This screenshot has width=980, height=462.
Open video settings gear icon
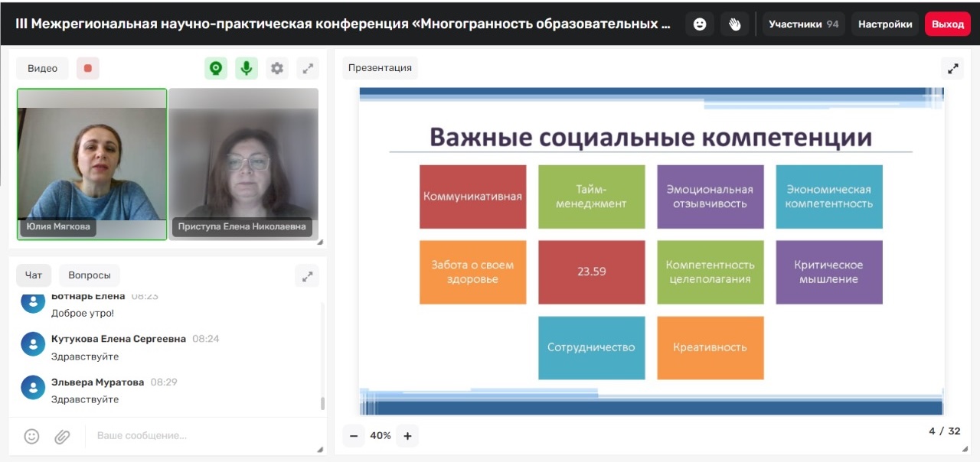coord(277,68)
